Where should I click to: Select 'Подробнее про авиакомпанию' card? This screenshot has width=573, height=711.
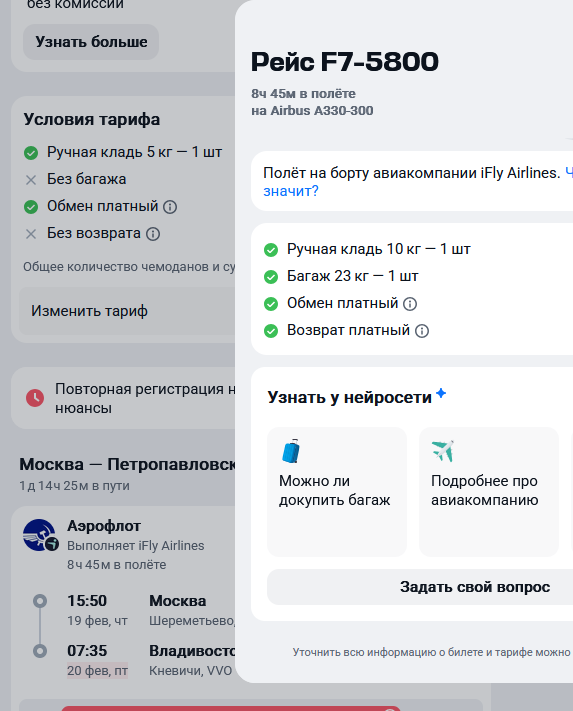489,492
